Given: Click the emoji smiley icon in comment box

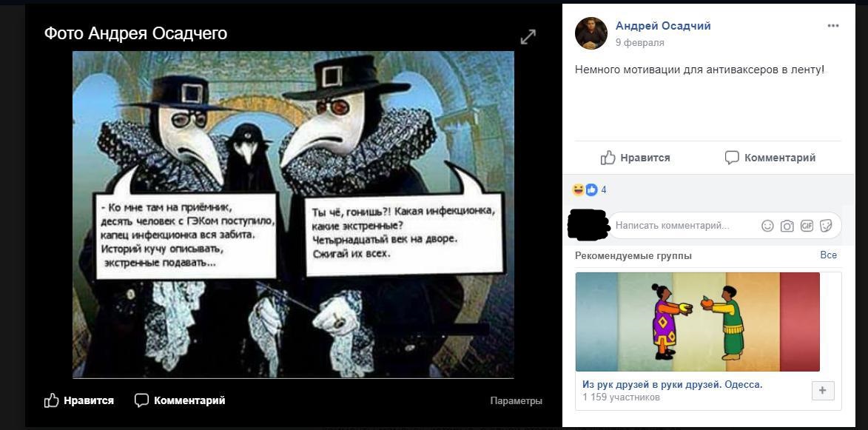Looking at the screenshot, I should pos(767,226).
